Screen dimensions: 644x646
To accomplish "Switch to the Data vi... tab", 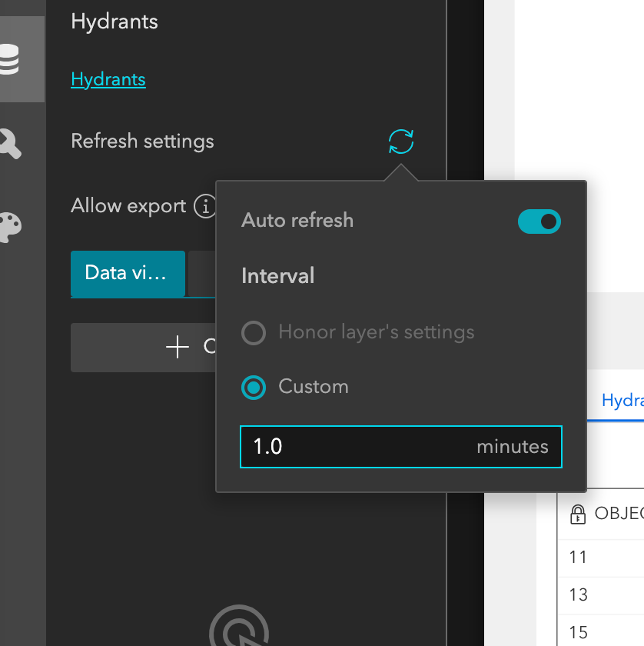I will click(x=128, y=273).
